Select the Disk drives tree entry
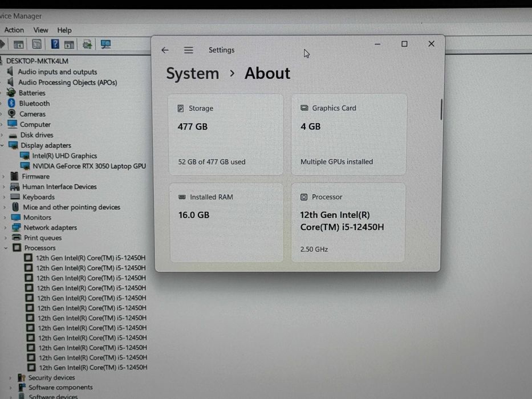The width and height of the screenshot is (532, 399). [36, 135]
